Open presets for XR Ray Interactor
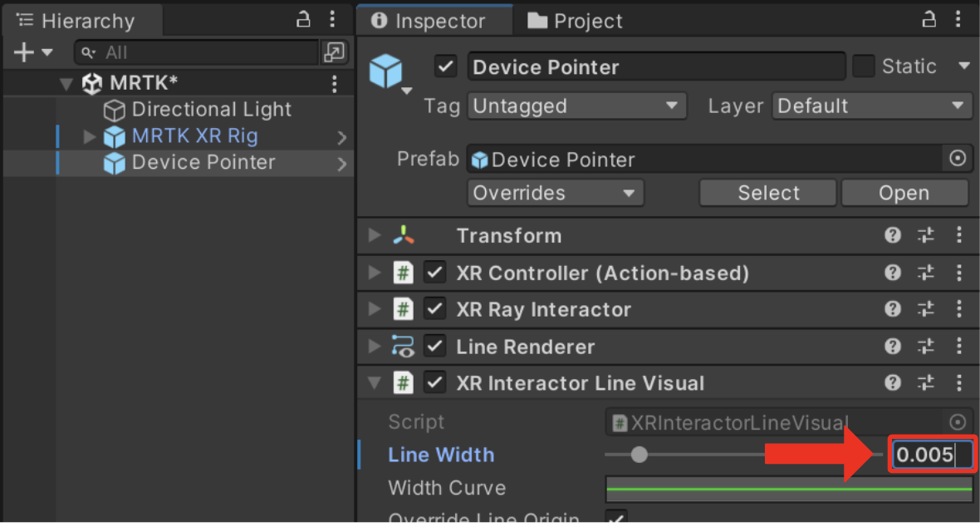This screenshot has height=527, width=980. (x=926, y=308)
